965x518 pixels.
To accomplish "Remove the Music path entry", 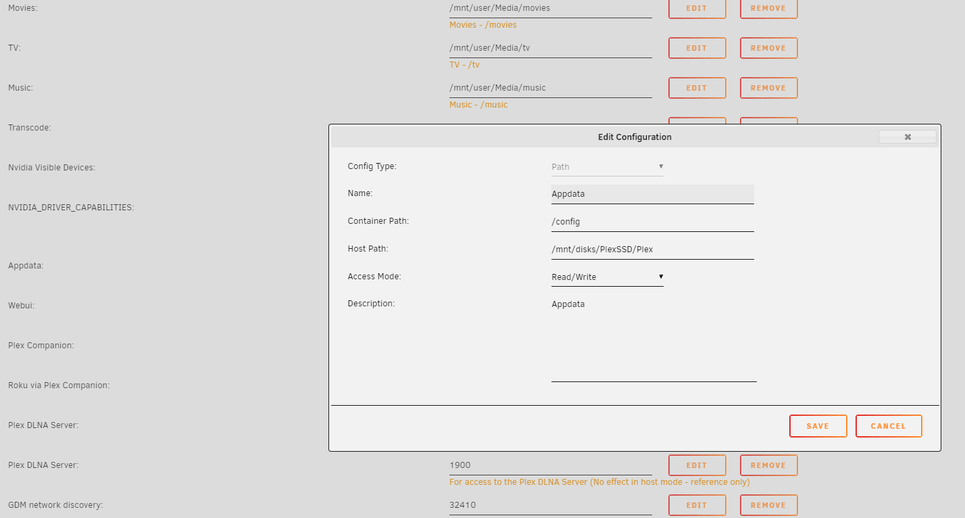I will click(x=768, y=88).
